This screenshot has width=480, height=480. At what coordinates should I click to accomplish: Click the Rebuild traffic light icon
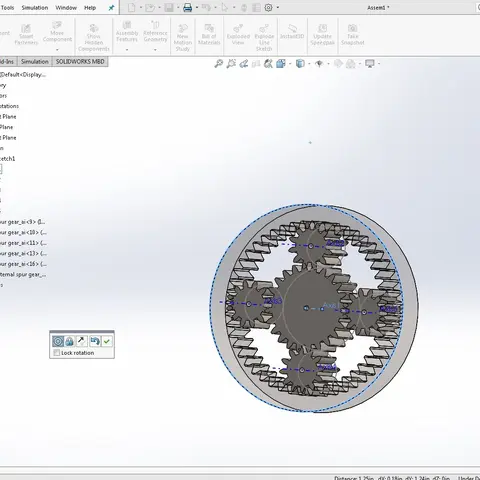(x=244, y=8)
